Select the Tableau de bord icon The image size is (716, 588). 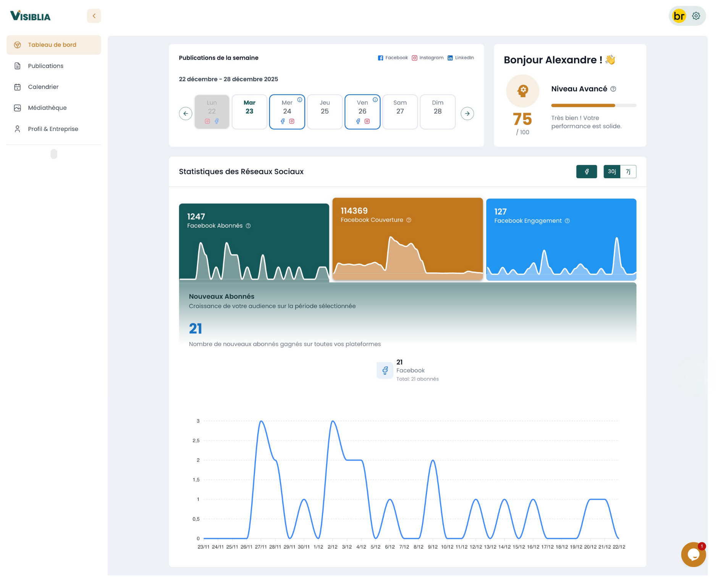[18, 45]
